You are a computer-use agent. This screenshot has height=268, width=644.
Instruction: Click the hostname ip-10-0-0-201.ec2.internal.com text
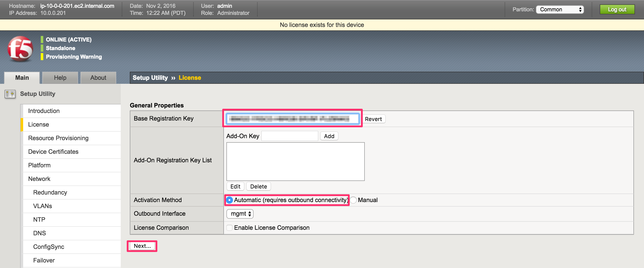(77, 6)
